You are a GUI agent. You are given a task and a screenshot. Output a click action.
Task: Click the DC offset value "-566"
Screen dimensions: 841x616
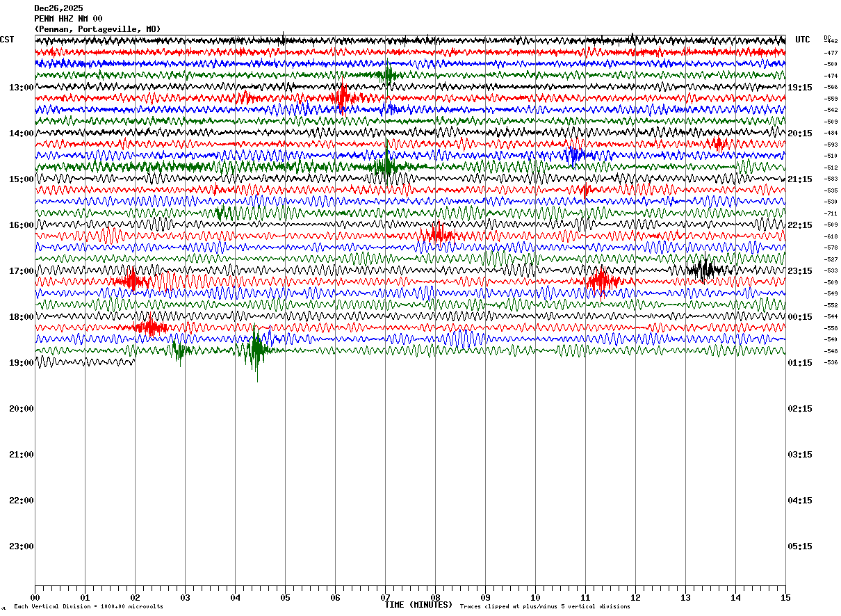click(x=831, y=88)
